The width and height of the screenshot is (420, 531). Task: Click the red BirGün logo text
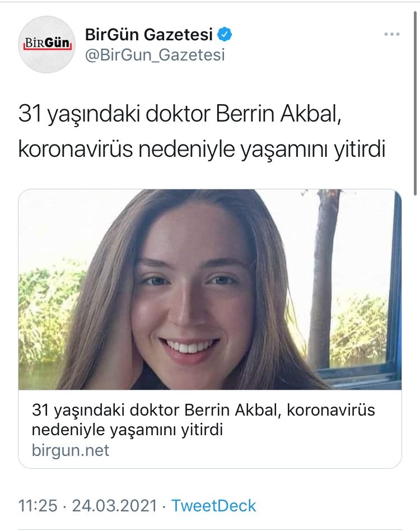46,44
